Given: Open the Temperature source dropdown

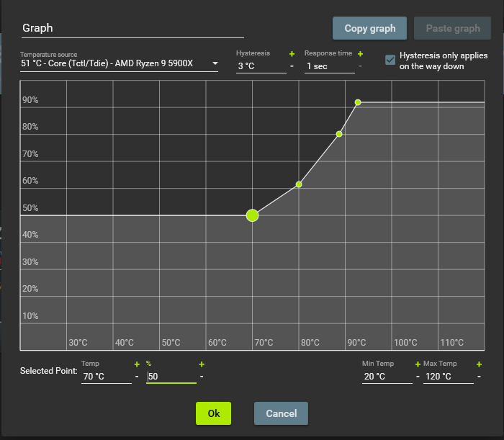Looking at the screenshot, I should 120,63.
